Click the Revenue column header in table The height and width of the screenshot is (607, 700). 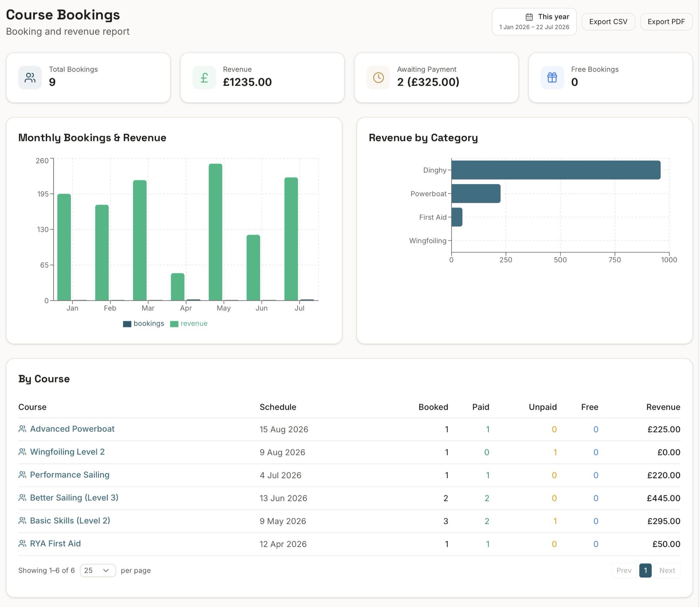(x=663, y=407)
